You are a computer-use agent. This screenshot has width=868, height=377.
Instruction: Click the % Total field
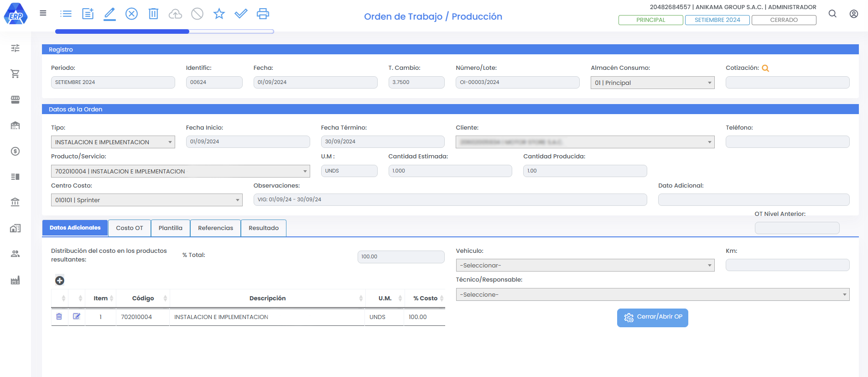point(401,257)
